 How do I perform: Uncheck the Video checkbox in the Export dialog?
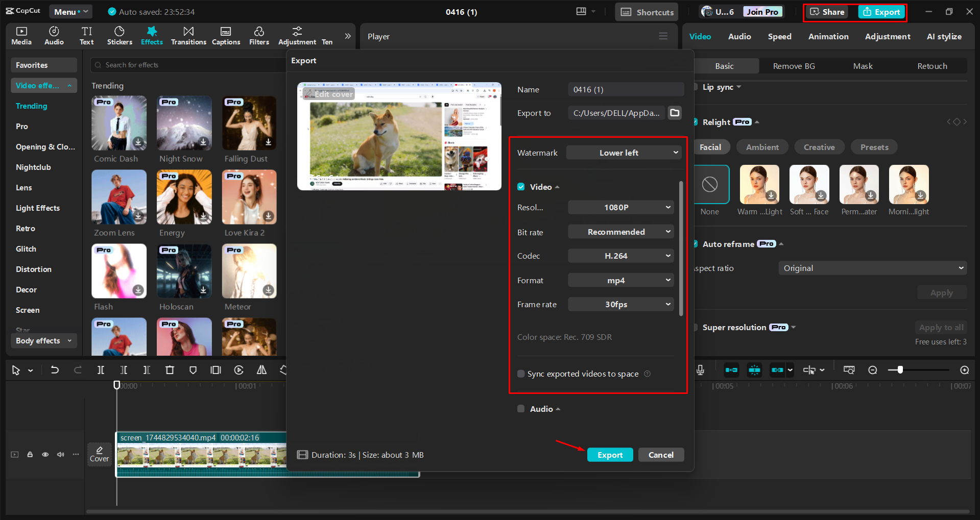(x=521, y=187)
